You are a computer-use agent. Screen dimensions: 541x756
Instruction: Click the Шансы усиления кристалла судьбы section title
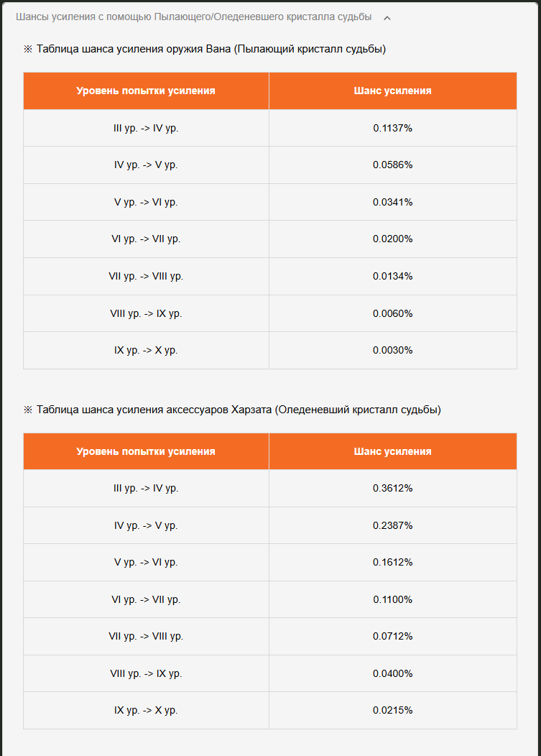193,17
